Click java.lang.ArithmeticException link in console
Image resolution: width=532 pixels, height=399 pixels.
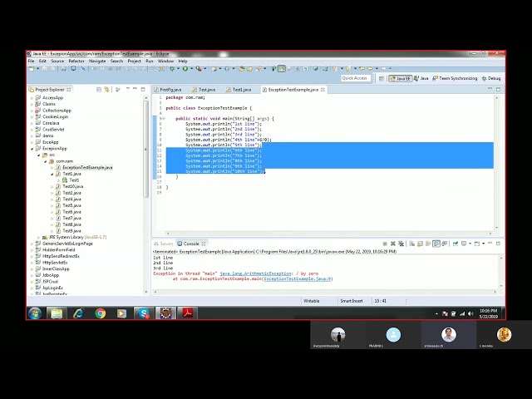(x=255, y=273)
